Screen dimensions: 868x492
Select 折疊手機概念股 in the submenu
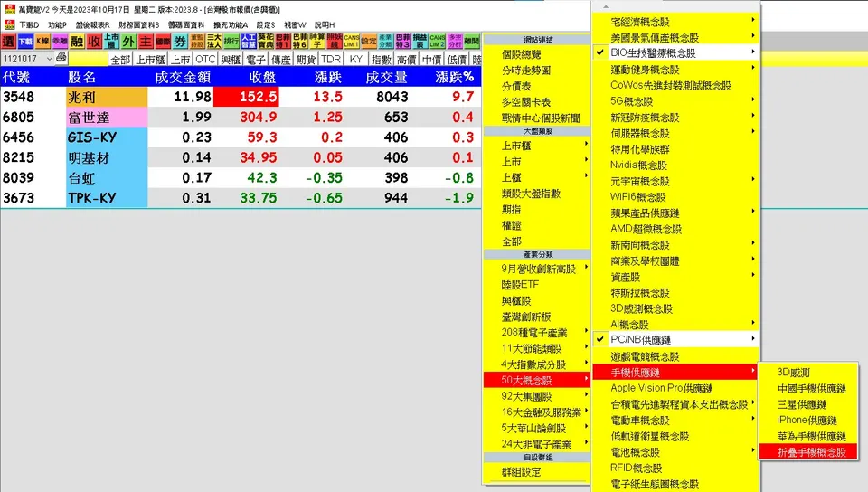[x=808, y=452]
